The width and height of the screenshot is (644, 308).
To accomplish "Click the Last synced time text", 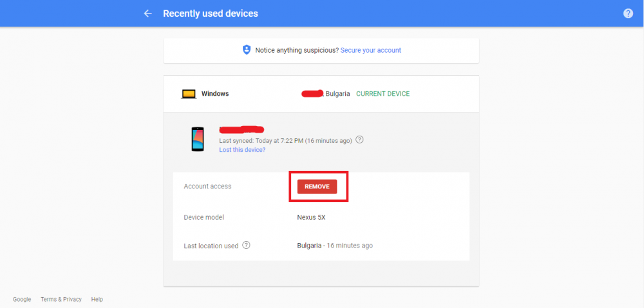I will pyautogui.click(x=285, y=140).
